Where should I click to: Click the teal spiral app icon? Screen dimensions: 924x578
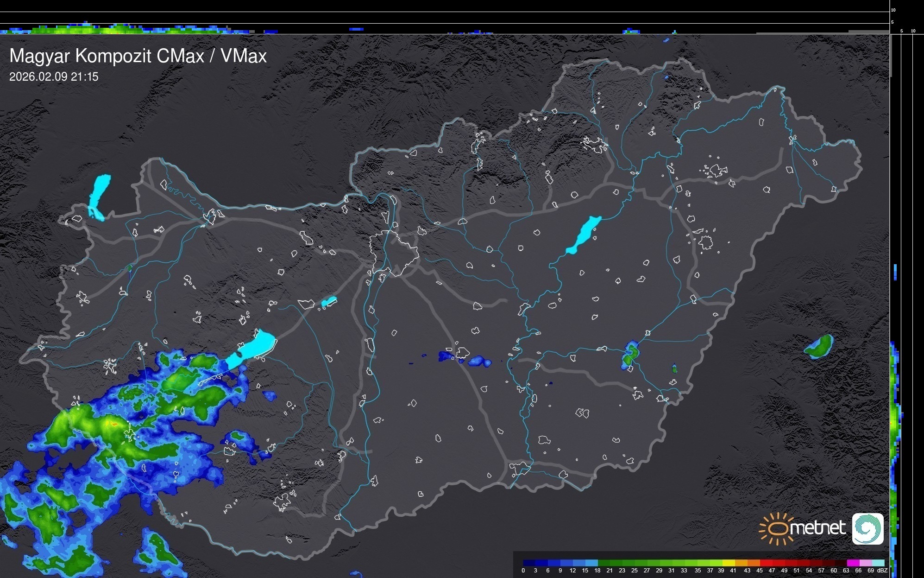tap(867, 528)
